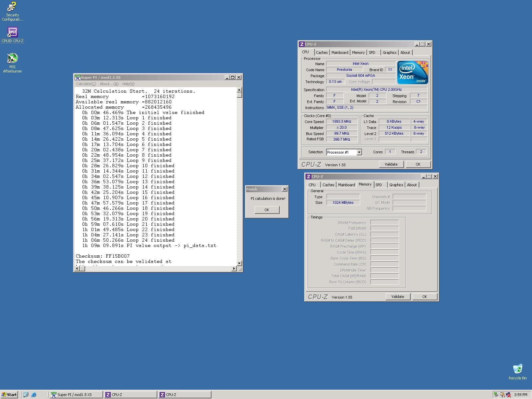
Task: Open the Calculate menu in Super PI
Action: [86, 84]
